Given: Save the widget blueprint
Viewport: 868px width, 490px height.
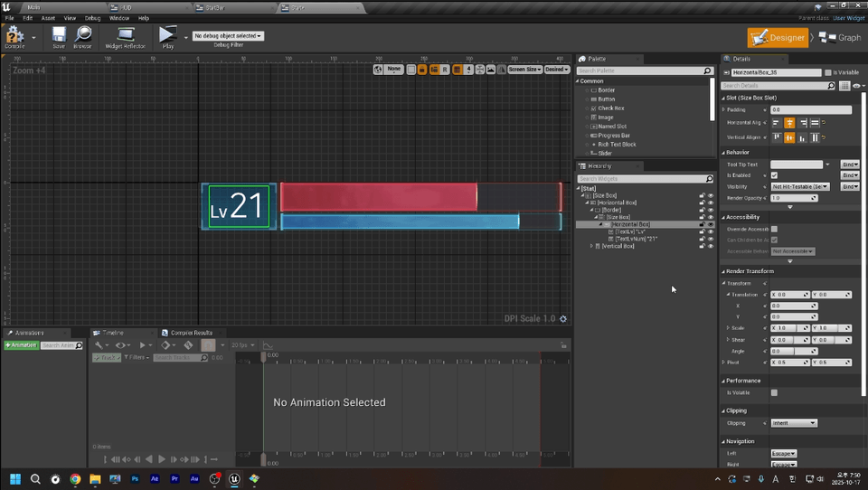Looking at the screenshot, I should tap(59, 35).
